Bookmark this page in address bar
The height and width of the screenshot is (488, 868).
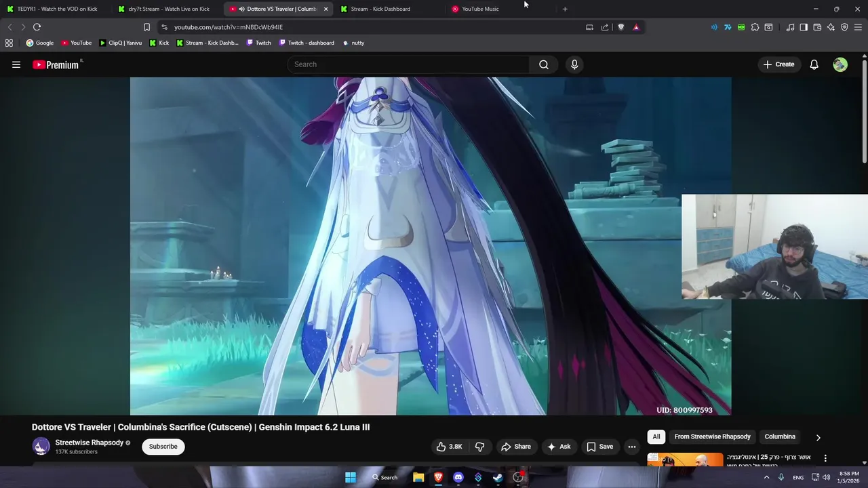tap(146, 27)
